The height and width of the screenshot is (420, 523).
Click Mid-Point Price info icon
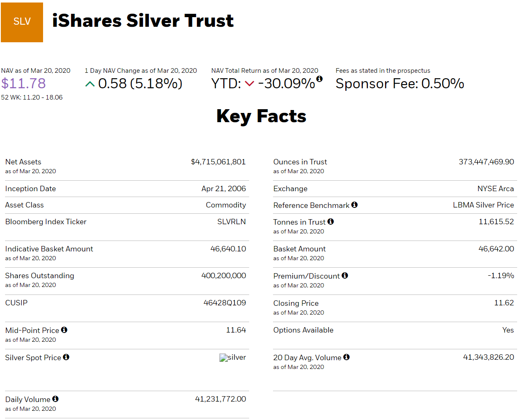pyautogui.click(x=64, y=330)
